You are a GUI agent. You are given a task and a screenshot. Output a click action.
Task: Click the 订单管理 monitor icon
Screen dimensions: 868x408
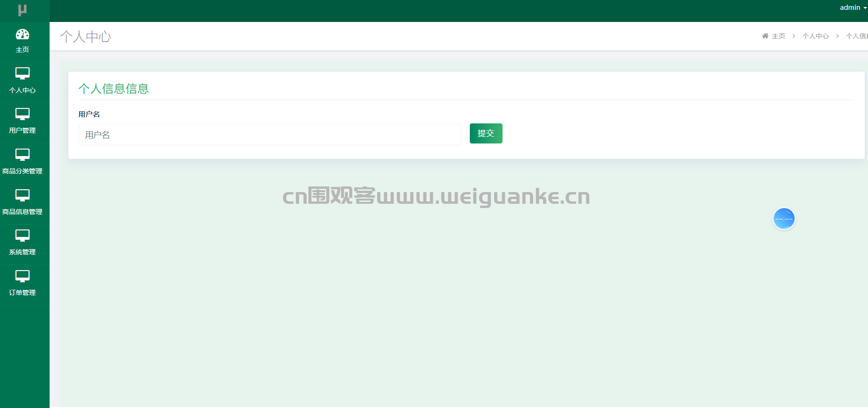22,276
